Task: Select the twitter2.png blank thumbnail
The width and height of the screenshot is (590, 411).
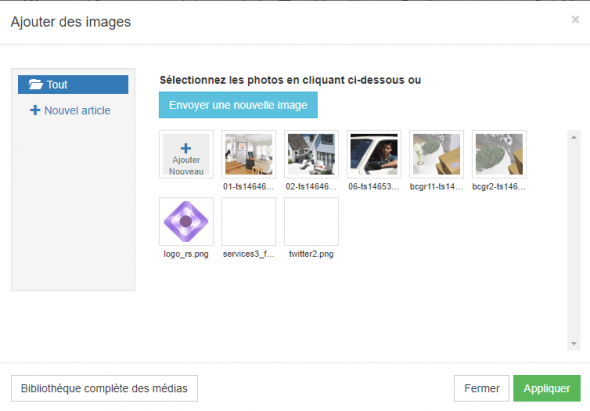Action: click(x=311, y=221)
